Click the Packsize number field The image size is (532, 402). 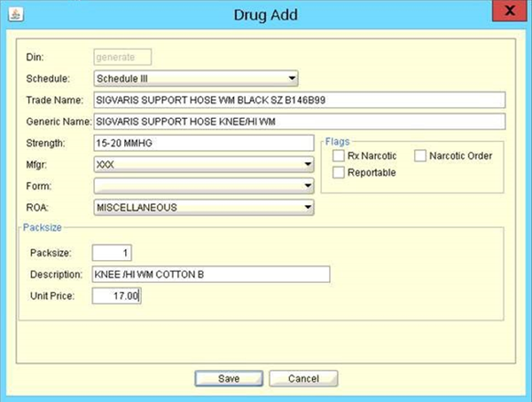(112, 253)
